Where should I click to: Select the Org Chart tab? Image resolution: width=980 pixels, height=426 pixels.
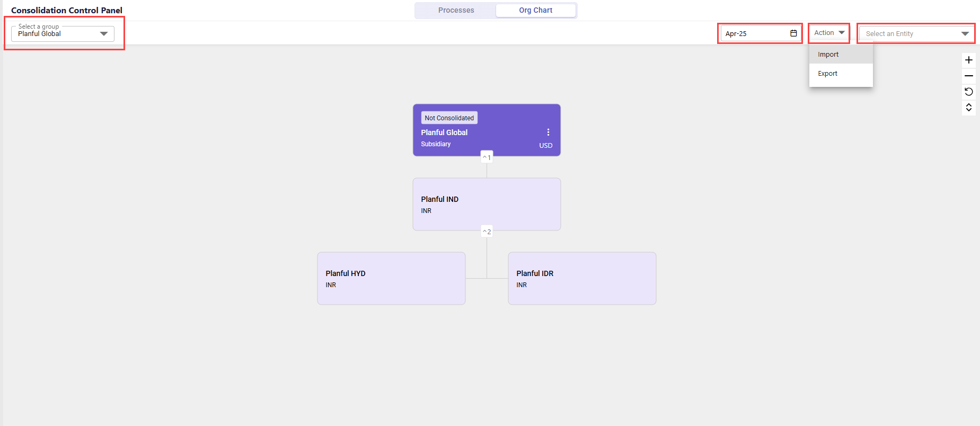pos(535,10)
